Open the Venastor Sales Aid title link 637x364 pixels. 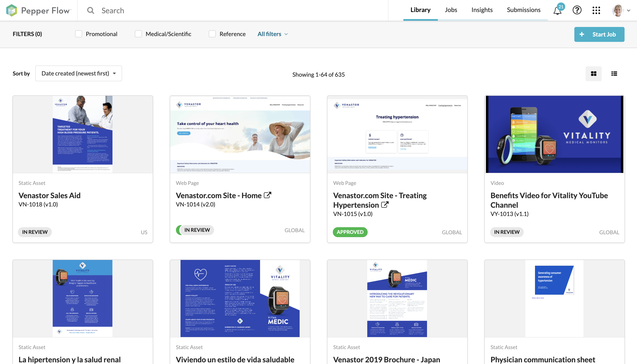point(50,195)
